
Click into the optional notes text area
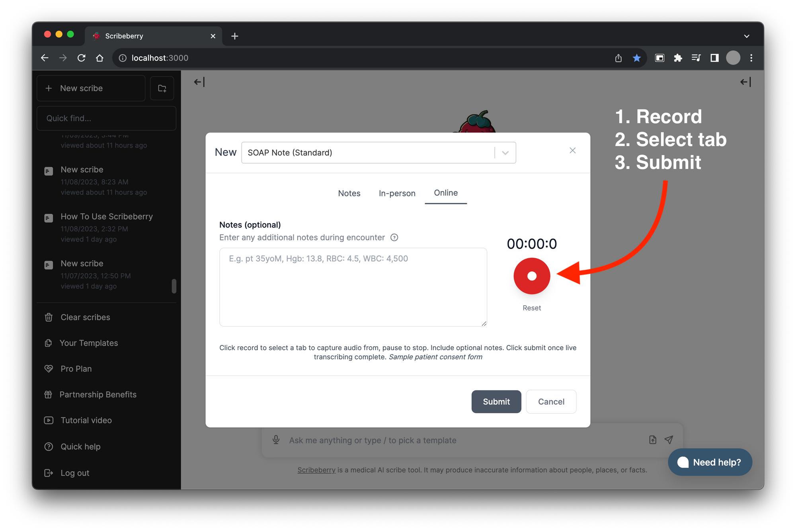353,287
